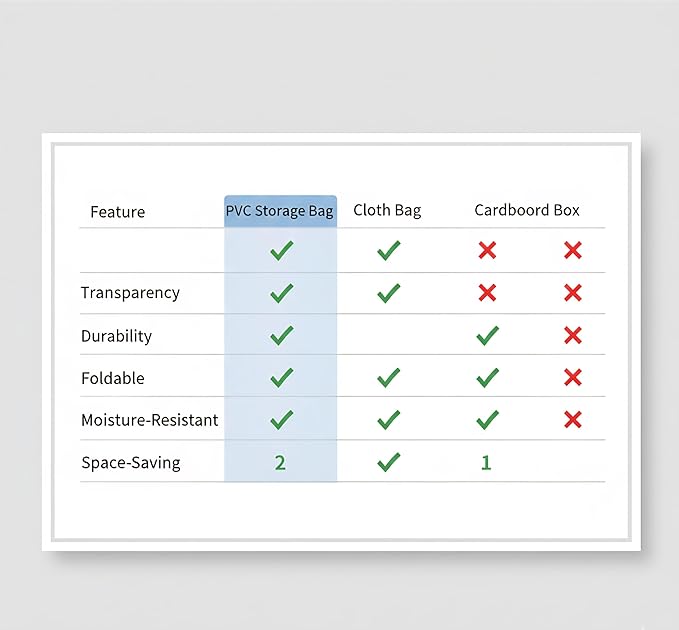Image resolution: width=679 pixels, height=630 pixels.
Task: Click Cloth Bag checkmark in Foldable row
Action: click(389, 378)
